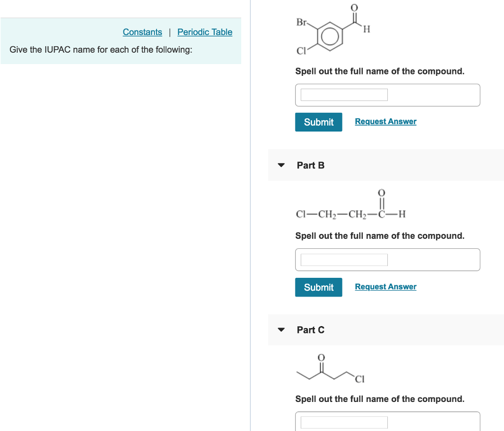Submit the answer for Part B
This screenshot has width=504, height=431.
coord(318,287)
